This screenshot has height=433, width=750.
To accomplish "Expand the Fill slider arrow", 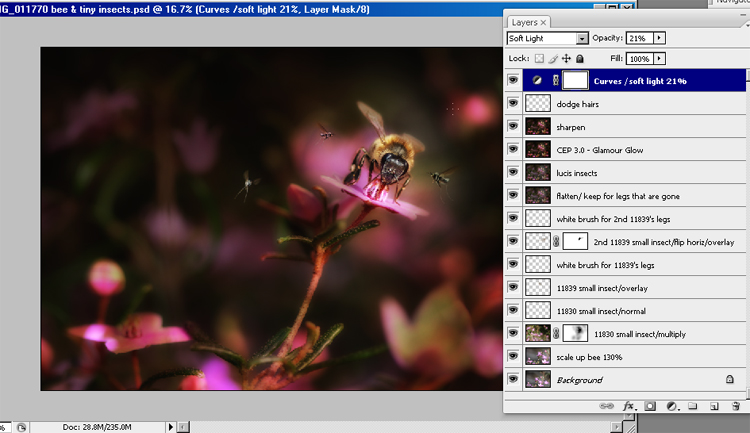I will pyautogui.click(x=659, y=59).
